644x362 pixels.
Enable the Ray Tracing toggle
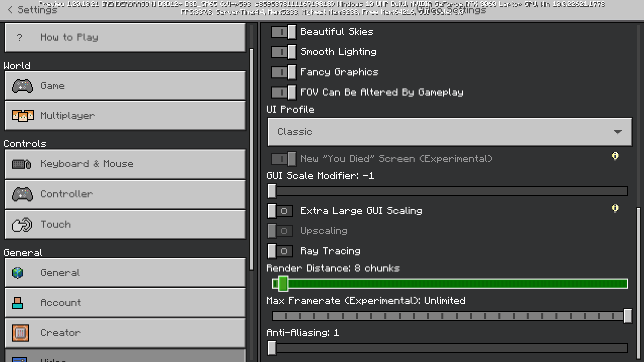click(x=280, y=251)
